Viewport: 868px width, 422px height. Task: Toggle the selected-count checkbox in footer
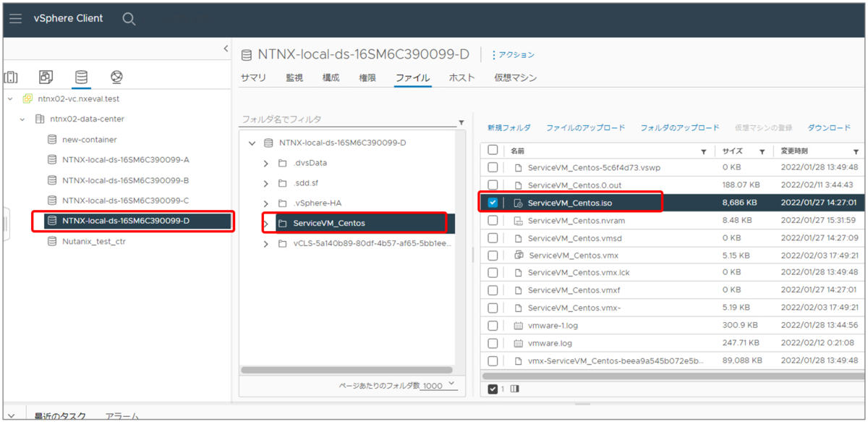(493, 389)
